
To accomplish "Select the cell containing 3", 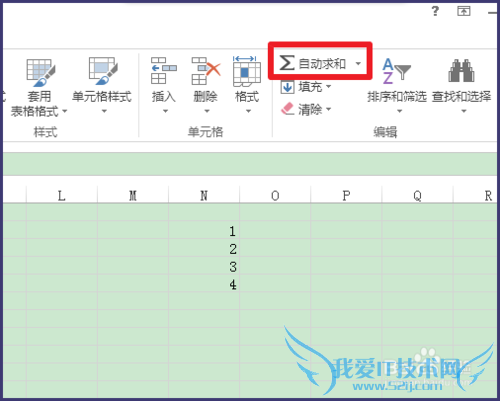I will 204,266.
